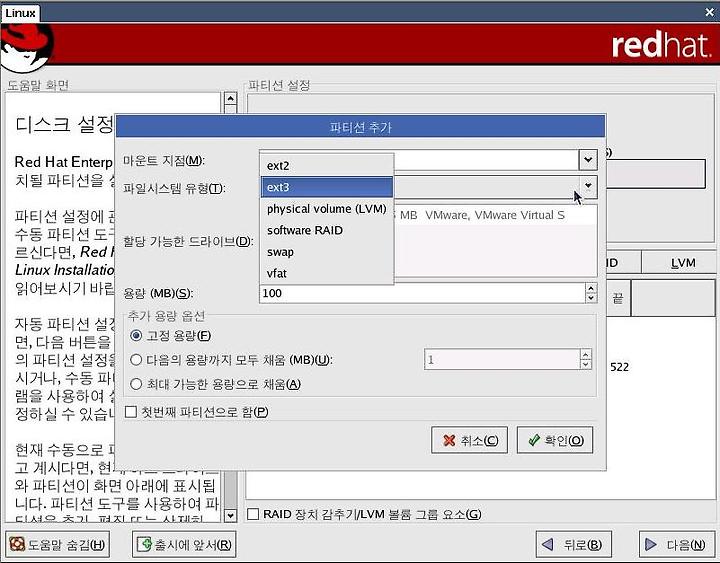Click the Hide Help button
Image resolution: width=720 pixels, height=563 pixels.
(57, 545)
